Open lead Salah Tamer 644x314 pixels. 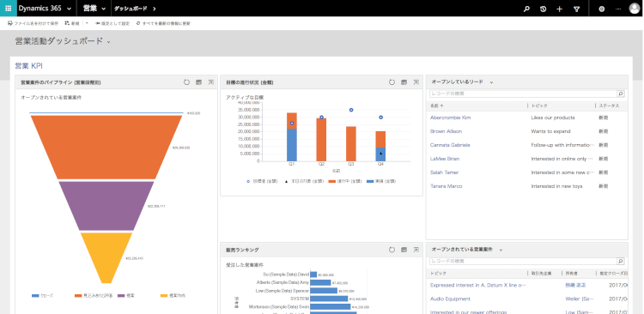(x=444, y=172)
